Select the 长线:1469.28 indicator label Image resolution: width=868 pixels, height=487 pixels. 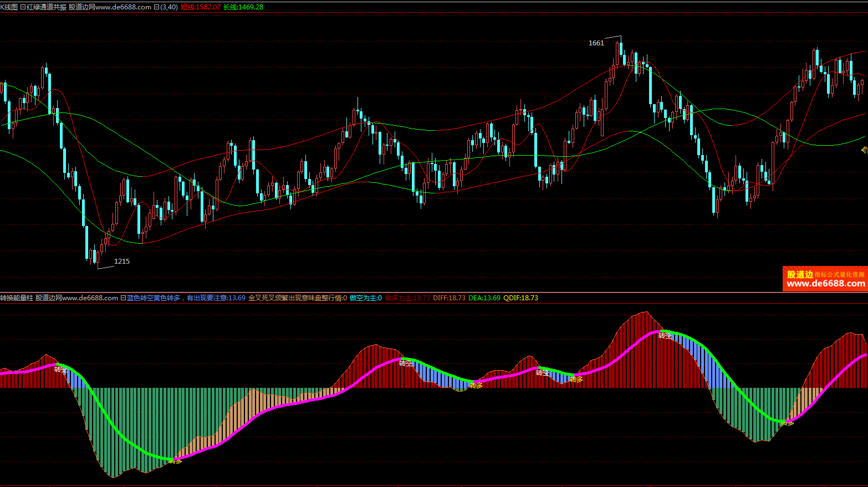243,7
